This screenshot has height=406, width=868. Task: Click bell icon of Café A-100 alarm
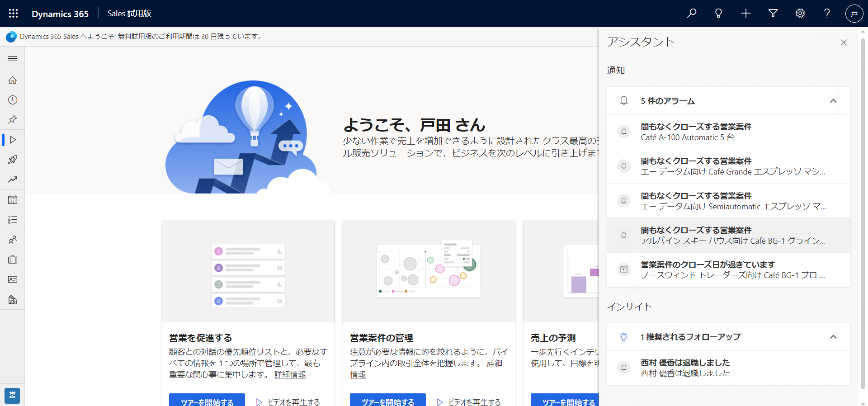point(624,132)
